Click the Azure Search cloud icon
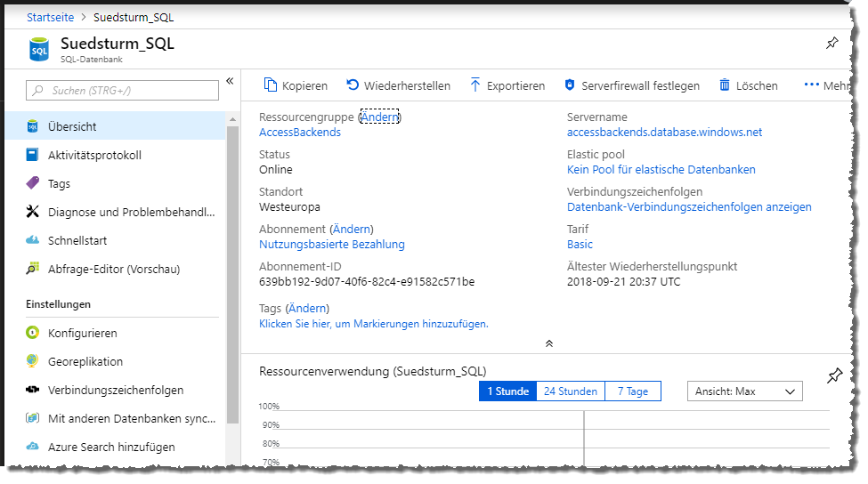Viewport: 868px width, 484px height. coord(33,446)
